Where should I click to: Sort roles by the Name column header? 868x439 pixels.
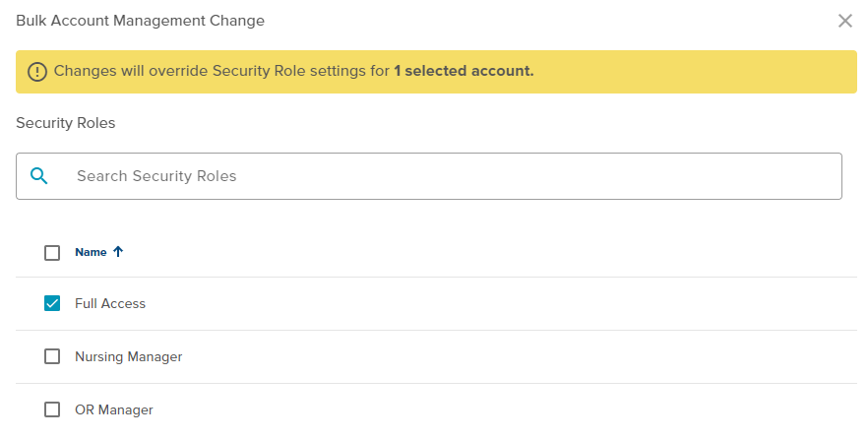91,252
